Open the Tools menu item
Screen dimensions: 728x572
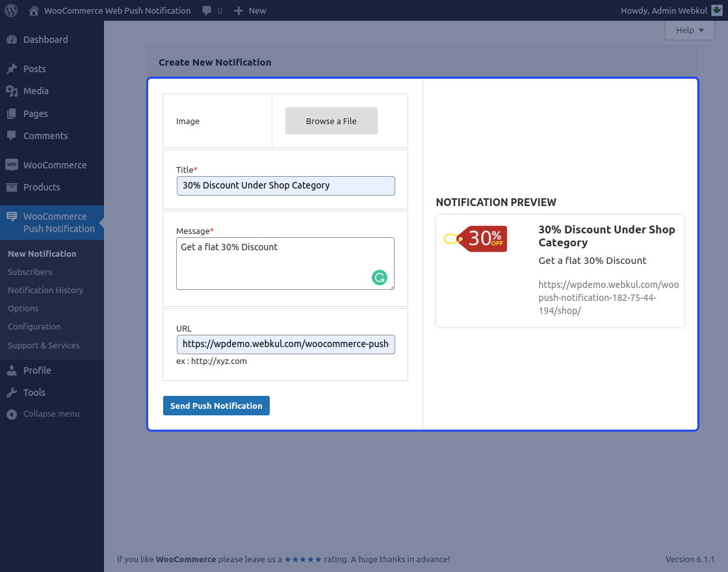34,393
